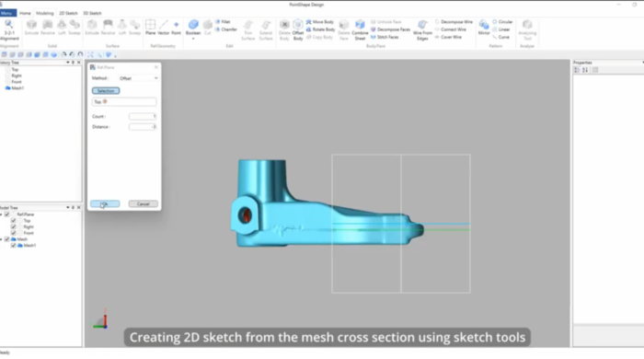Click the Distance input field

click(143, 127)
